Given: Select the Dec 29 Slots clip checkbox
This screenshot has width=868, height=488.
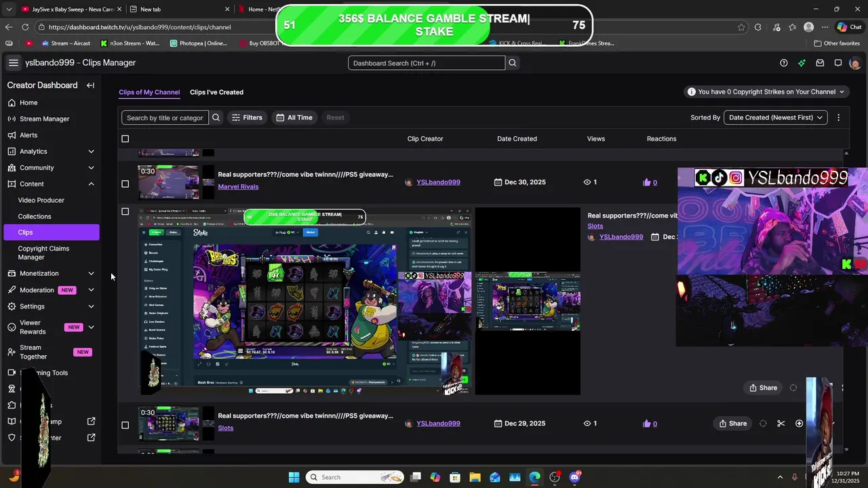Looking at the screenshot, I should 125,425.
